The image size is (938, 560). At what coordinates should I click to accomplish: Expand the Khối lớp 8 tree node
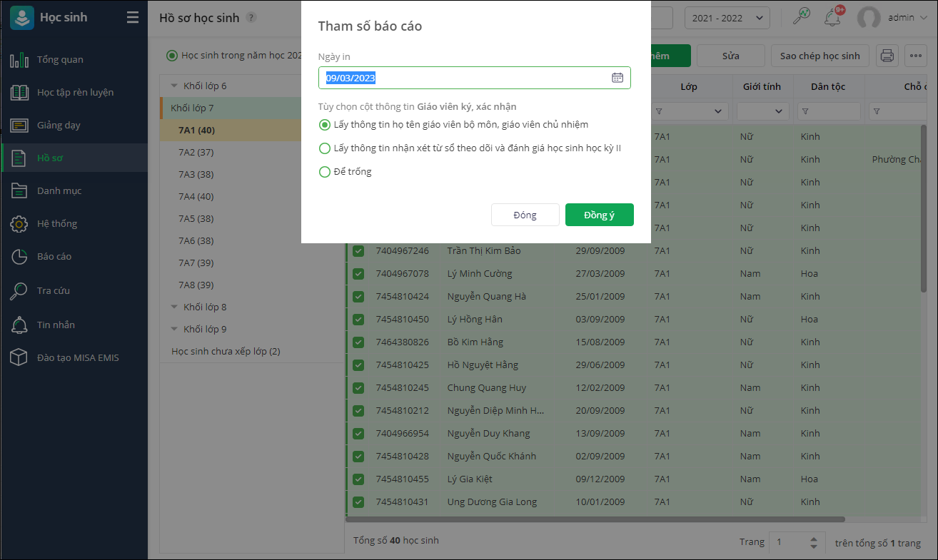coord(174,307)
